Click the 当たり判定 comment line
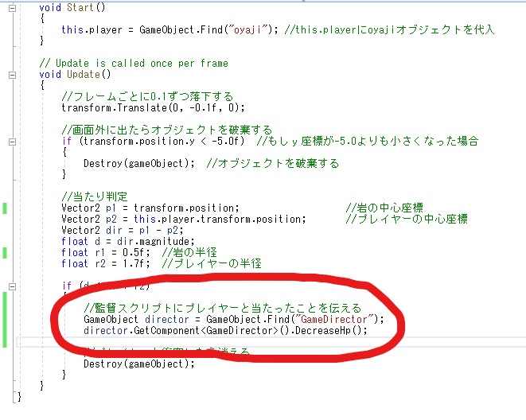This screenshot has height=420, width=526. pos(95,196)
